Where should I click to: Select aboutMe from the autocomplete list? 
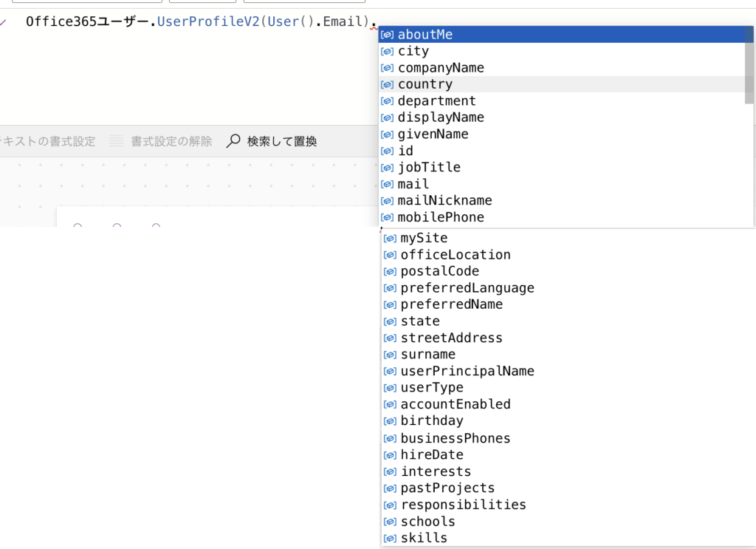425,35
